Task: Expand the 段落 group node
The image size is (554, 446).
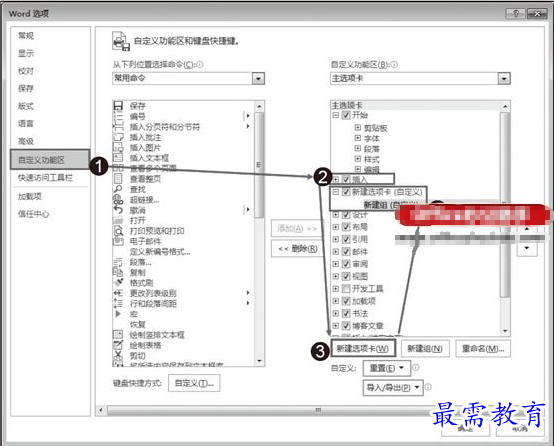Action: [358, 148]
